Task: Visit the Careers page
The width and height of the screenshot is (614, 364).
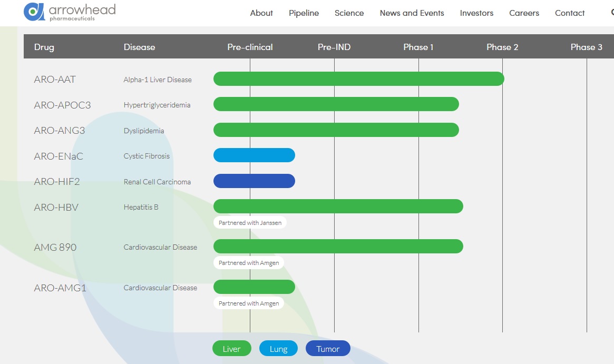Action: pos(524,13)
